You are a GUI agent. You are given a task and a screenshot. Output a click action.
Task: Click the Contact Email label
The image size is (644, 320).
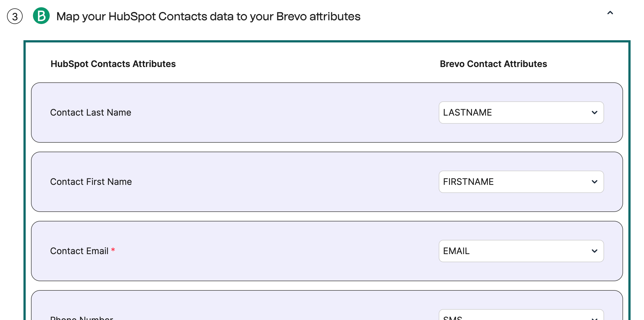[79, 251]
